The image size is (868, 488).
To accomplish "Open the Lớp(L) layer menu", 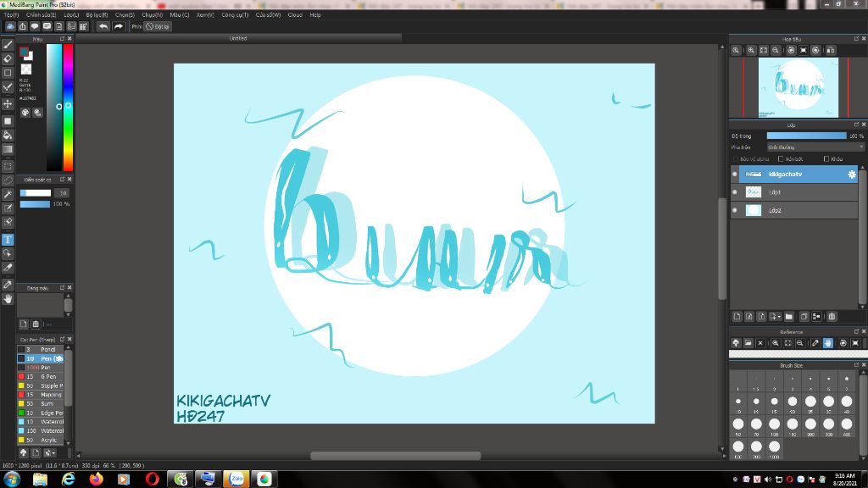I will pyautogui.click(x=71, y=14).
